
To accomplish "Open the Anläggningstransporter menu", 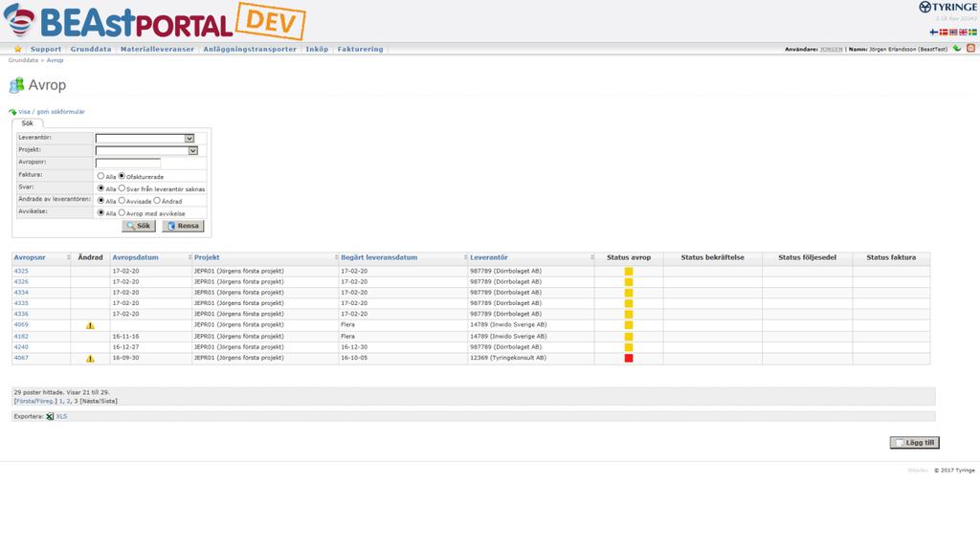I will tap(250, 49).
